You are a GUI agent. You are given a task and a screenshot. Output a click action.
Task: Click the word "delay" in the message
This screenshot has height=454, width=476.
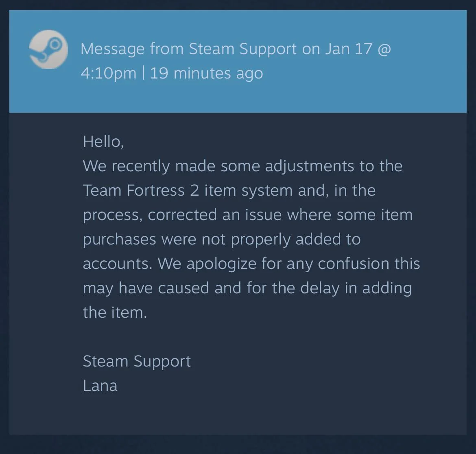pyautogui.click(x=320, y=288)
